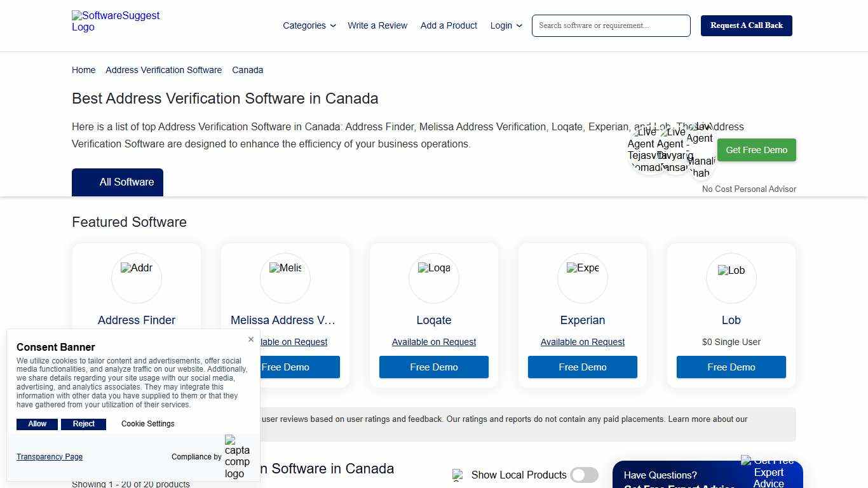Screen dimensions: 868x488
Task: Dismiss the Consent Banner
Action: click(x=251, y=339)
